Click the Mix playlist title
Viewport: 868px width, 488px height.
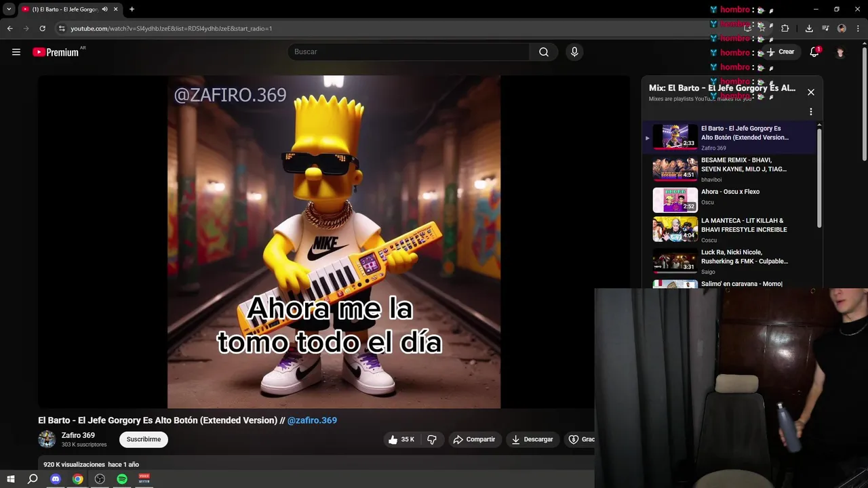(x=722, y=88)
